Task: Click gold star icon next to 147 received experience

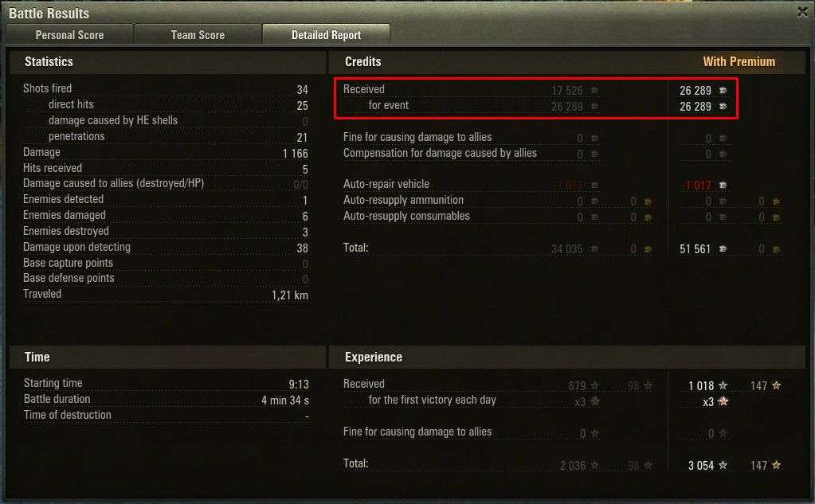Action: click(x=776, y=385)
